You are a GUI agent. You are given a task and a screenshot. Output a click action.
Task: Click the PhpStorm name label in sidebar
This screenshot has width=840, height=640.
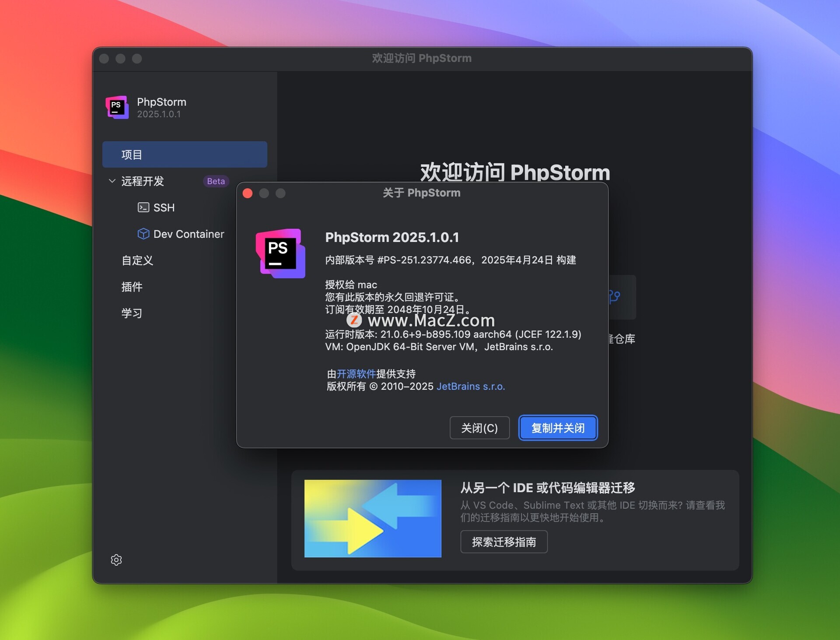click(x=161, y=102)
